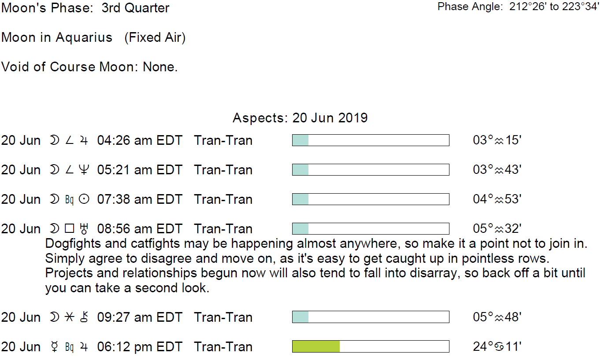Click the Mercury glyph in the 06:12 pm row

55,347
